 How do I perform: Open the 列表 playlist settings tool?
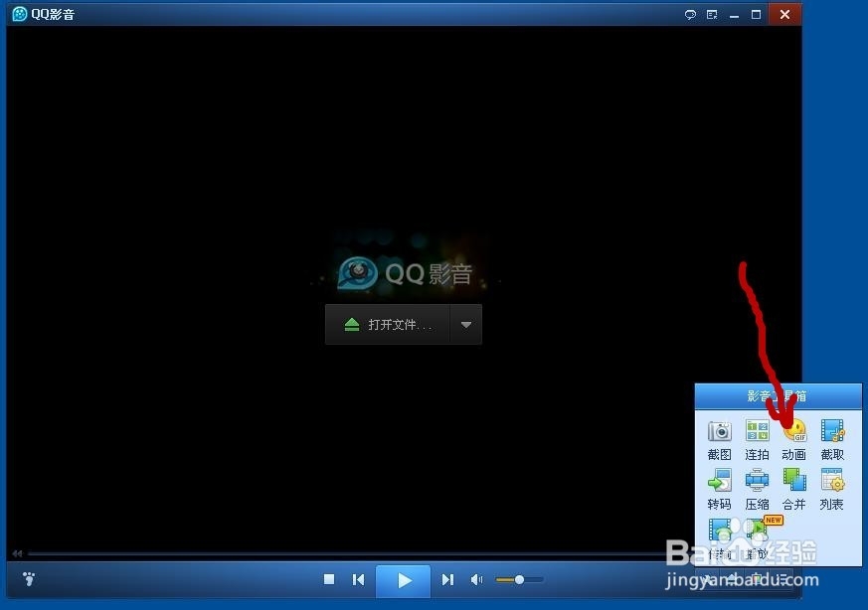tap(832, 490)
